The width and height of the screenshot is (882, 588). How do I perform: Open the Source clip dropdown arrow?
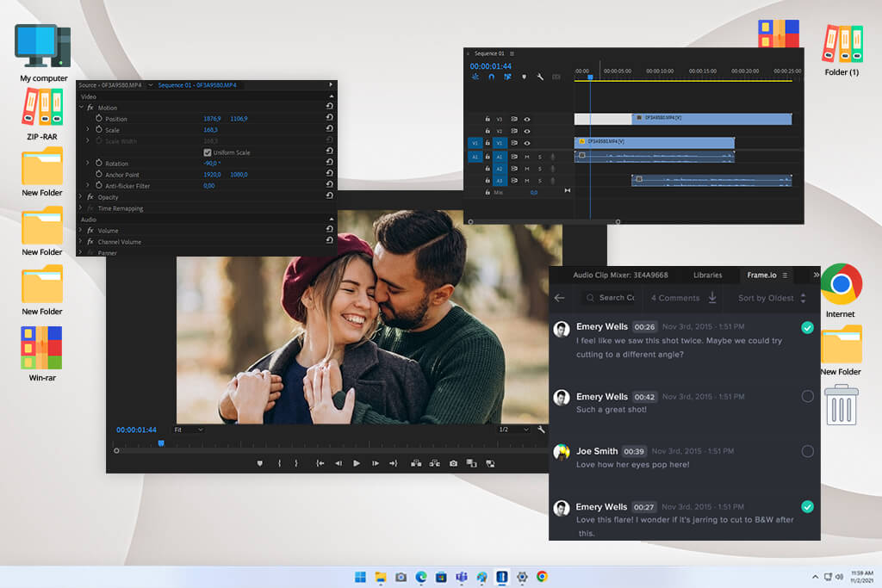click(x=151, y=85)
